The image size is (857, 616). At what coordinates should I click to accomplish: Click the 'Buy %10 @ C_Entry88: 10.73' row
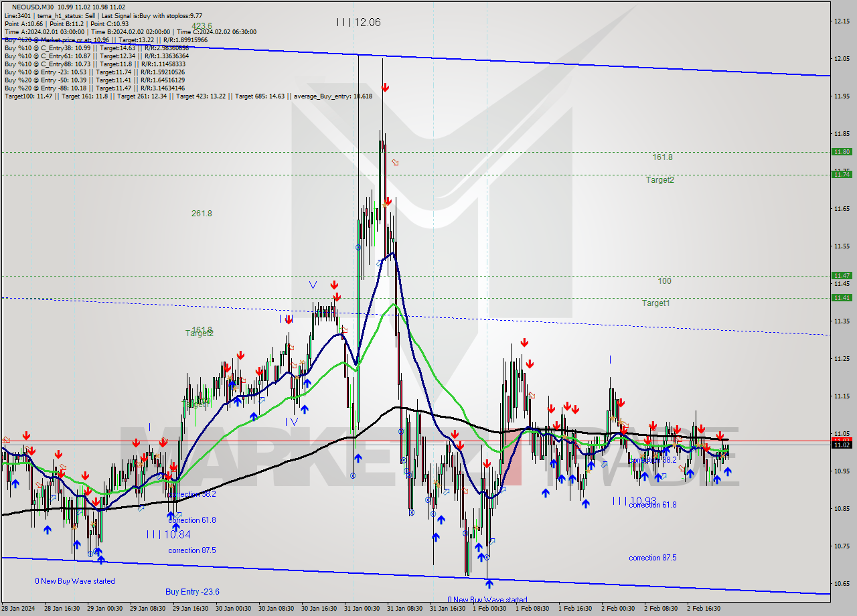[x=94, y=64]
